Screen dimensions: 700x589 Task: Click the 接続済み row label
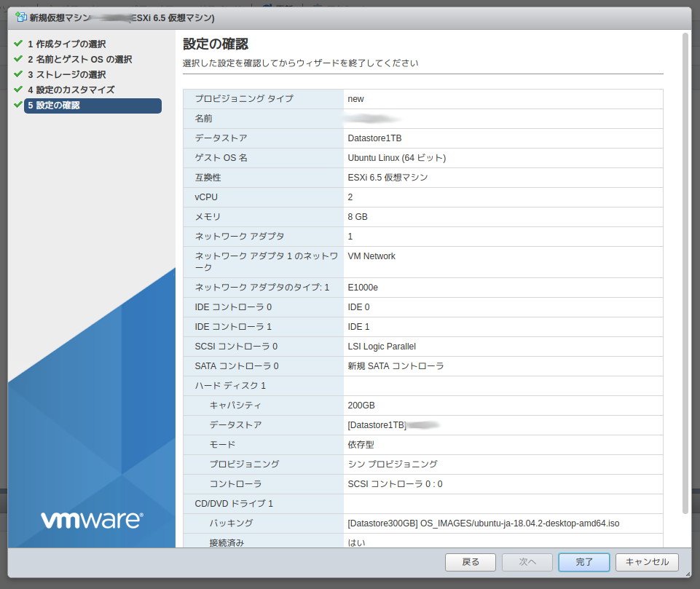[x=227, y=543]
